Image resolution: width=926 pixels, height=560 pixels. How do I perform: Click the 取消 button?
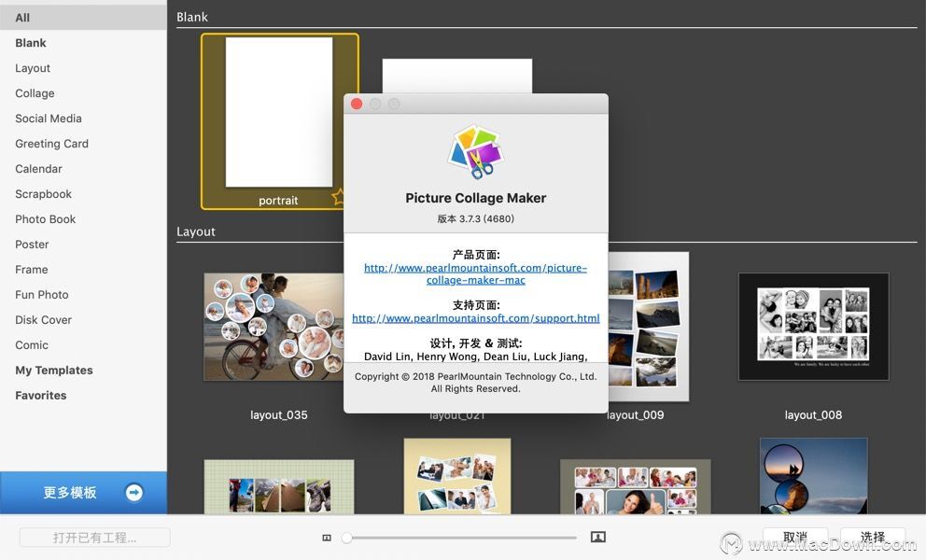(x=795, y=537)
